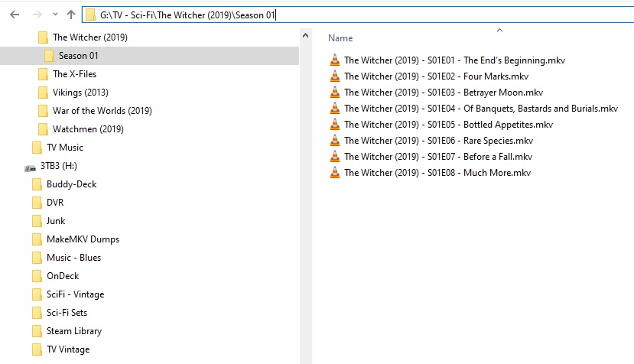
Task: Select the Season 01 folder in the tree
Action: click(79, 55)
